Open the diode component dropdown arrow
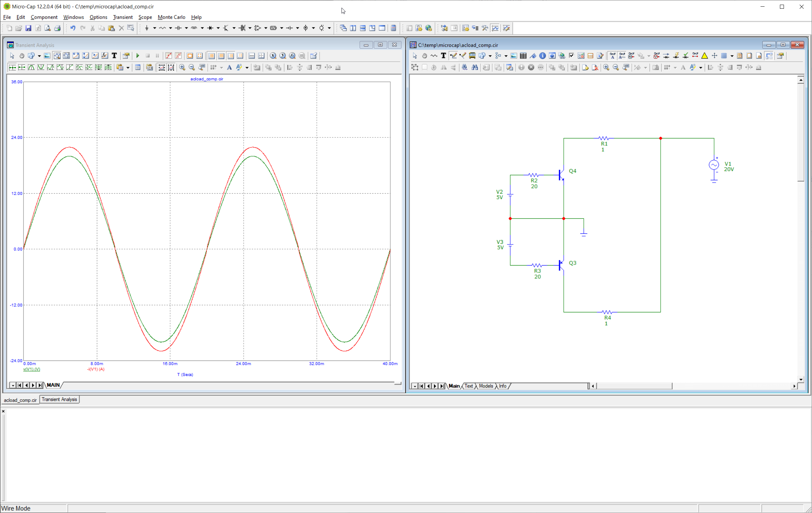Viewport: 812px width, 513px height. [x=218, y=28]
